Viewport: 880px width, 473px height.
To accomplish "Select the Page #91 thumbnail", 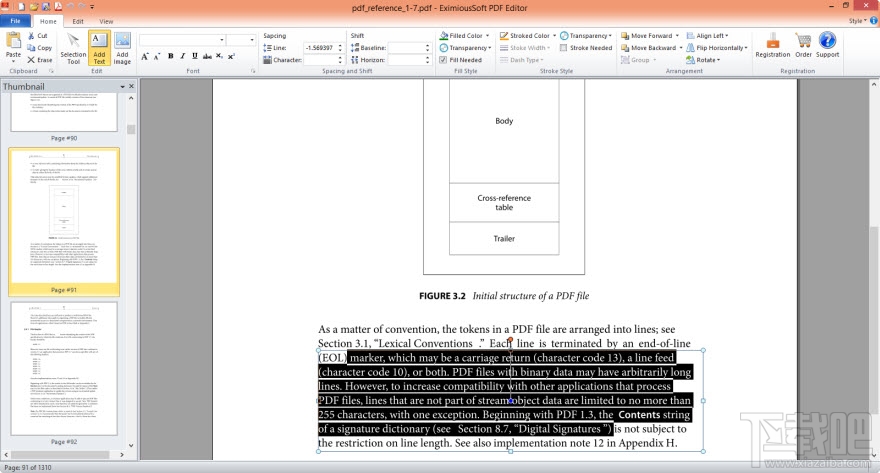I will [64, 222].
